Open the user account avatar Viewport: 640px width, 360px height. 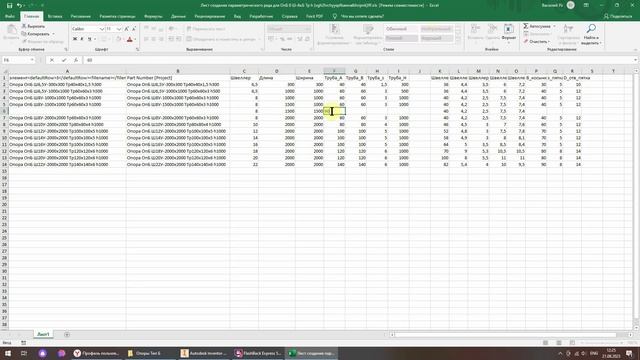tap(571, 5)
